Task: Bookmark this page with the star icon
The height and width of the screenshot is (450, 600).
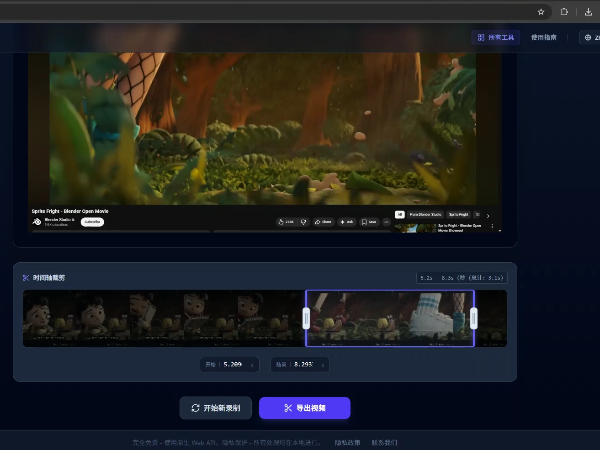Action: (541, 12)
